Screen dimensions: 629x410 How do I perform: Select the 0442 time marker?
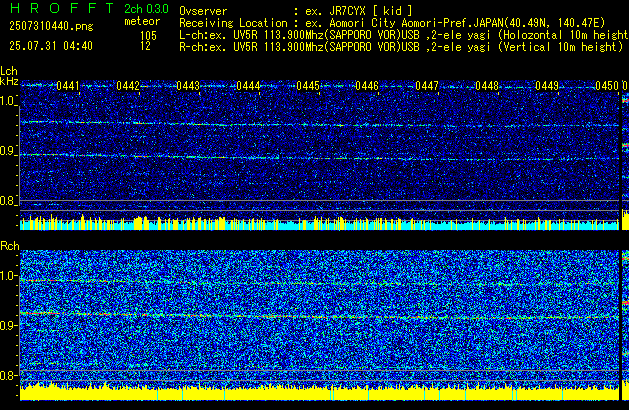[128, 86]
